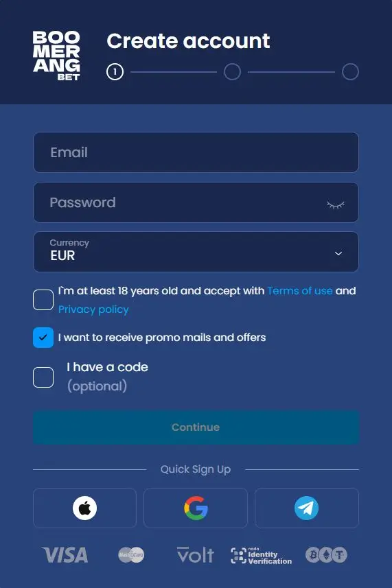392x588 pixels.
Task: Click the MasterCard payment logo
Action: (131, 554)
